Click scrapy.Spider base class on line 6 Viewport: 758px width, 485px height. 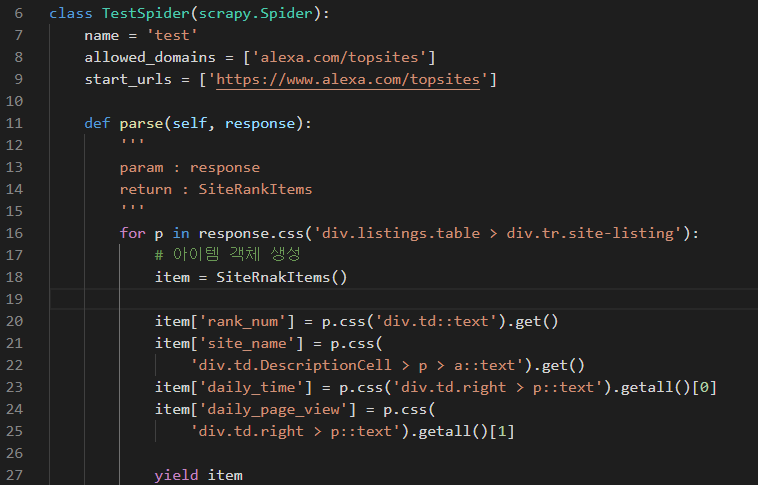click(256, 13)
